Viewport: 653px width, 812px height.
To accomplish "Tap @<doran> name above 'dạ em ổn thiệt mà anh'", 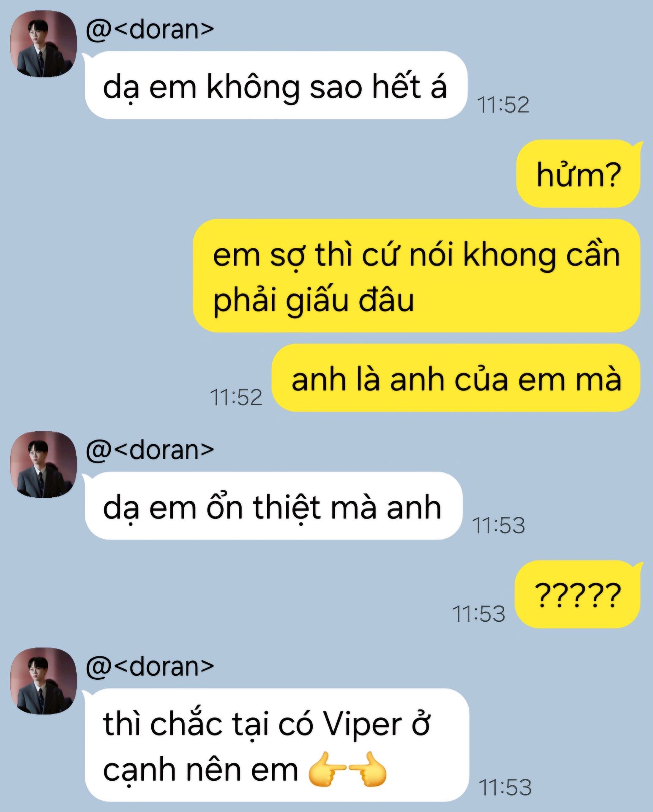I will point(150,450).
